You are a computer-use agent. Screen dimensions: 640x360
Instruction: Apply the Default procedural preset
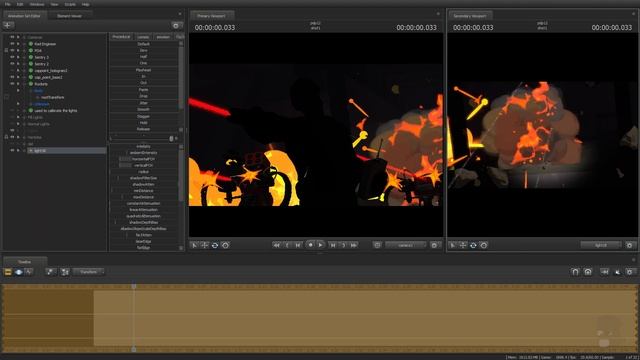[144, 44]
